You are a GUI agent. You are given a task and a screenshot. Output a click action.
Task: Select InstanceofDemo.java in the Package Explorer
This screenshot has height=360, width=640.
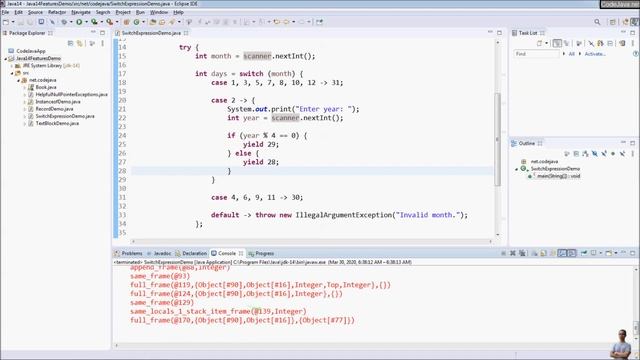tap(58, 102)
